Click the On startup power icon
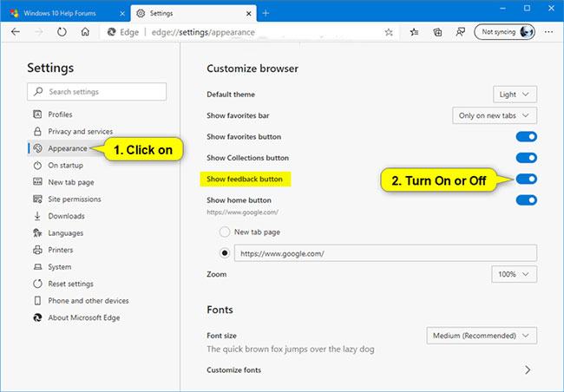 [37, 166]
